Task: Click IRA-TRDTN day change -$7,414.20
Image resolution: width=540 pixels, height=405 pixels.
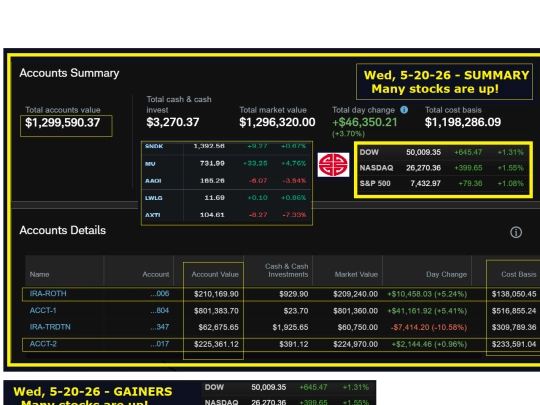Action: pyautogui.click(x=429, y=328)
